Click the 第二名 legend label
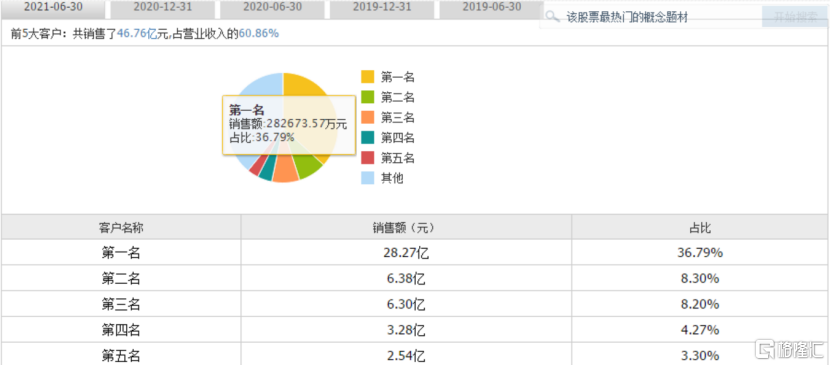Image resolution: width=830 pixels, height=366 pixels. click(398, 97)
